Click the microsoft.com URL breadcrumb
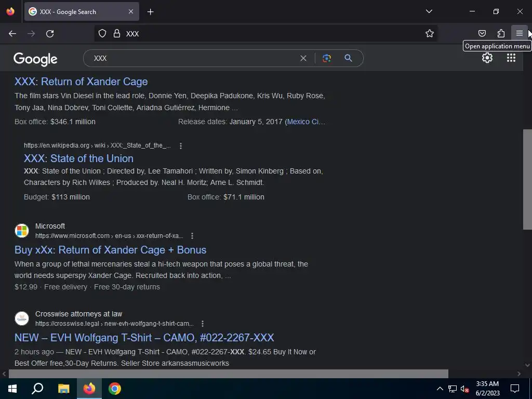 (x=109, y=236)
